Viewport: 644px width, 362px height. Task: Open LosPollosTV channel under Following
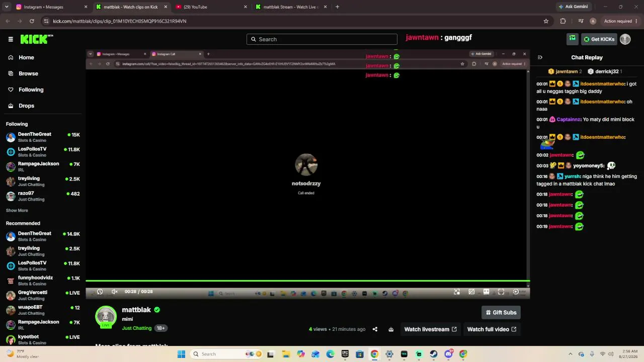tap(43, 152)
